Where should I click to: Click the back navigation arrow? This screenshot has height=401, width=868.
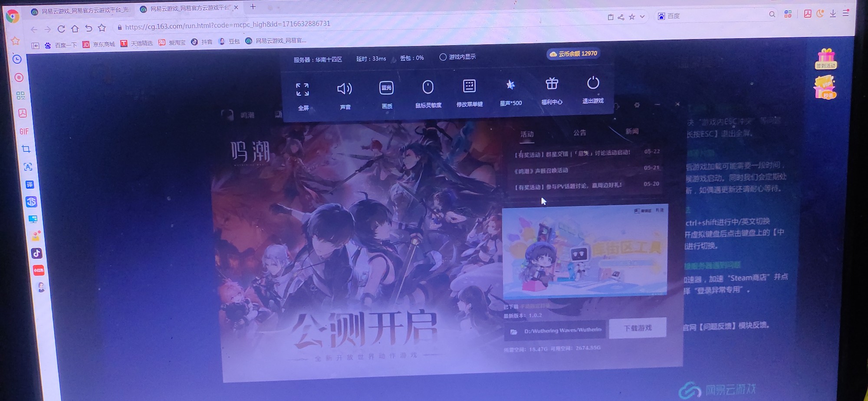point(34,30)
